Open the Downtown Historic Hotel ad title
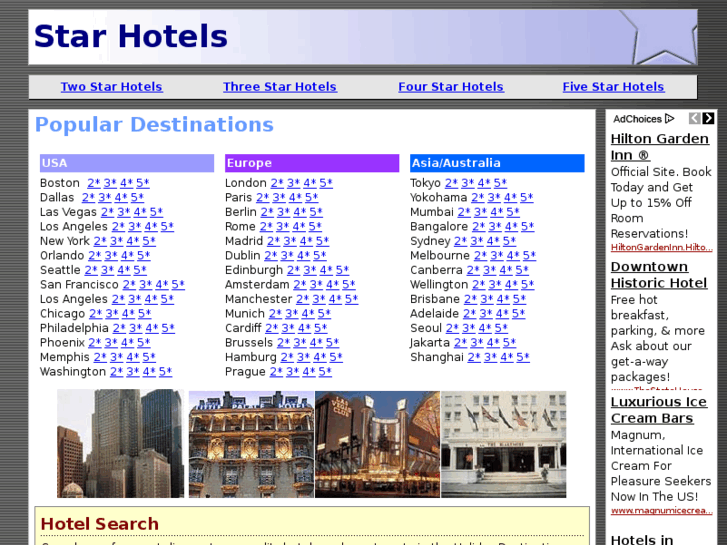 coord(658,275)
